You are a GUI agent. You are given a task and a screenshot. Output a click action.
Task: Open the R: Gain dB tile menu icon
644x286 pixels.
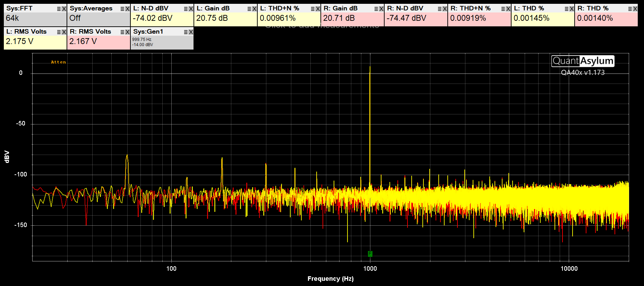point(376,9)
